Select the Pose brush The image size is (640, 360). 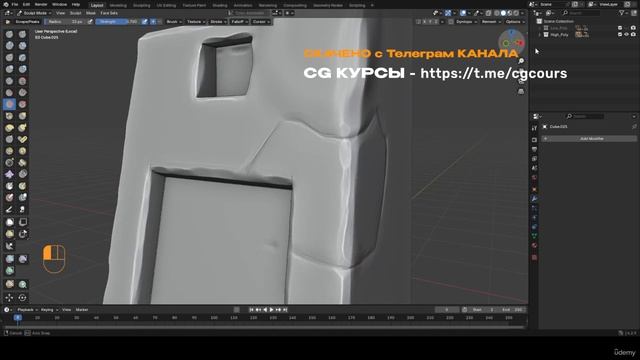tap(22, 139)
